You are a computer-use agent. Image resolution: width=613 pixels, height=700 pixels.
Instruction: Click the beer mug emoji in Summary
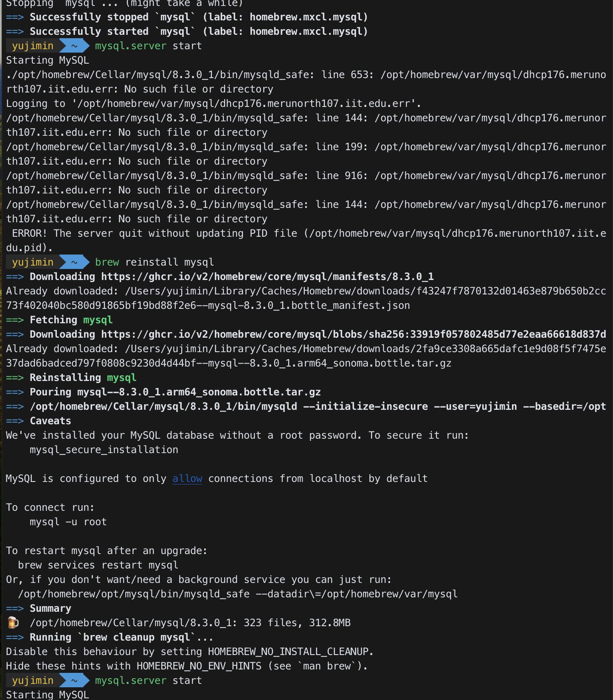(x=13, y=622)
